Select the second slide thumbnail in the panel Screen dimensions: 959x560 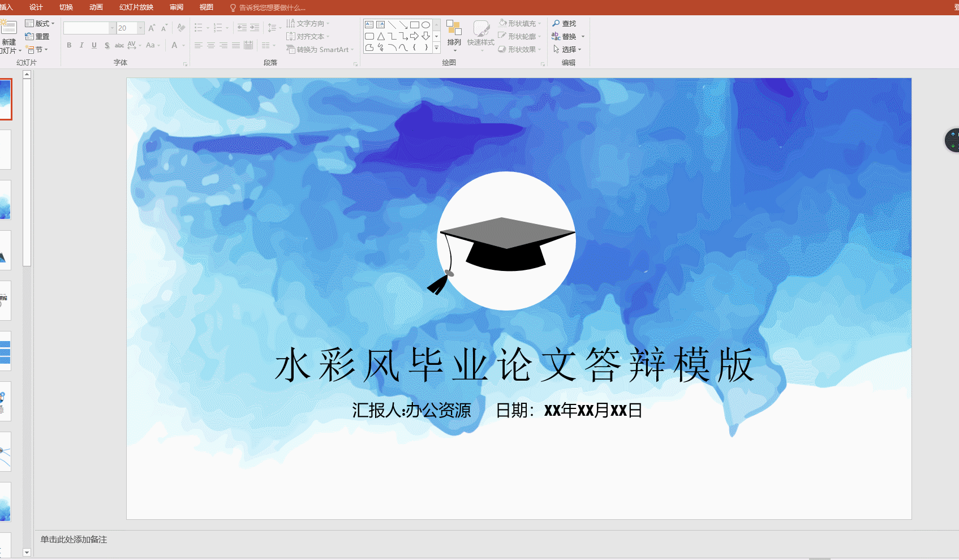coord(6,149)
